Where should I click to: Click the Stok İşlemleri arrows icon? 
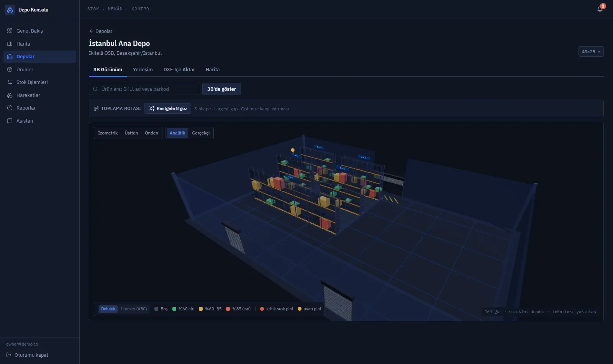[x=10, y=82]
